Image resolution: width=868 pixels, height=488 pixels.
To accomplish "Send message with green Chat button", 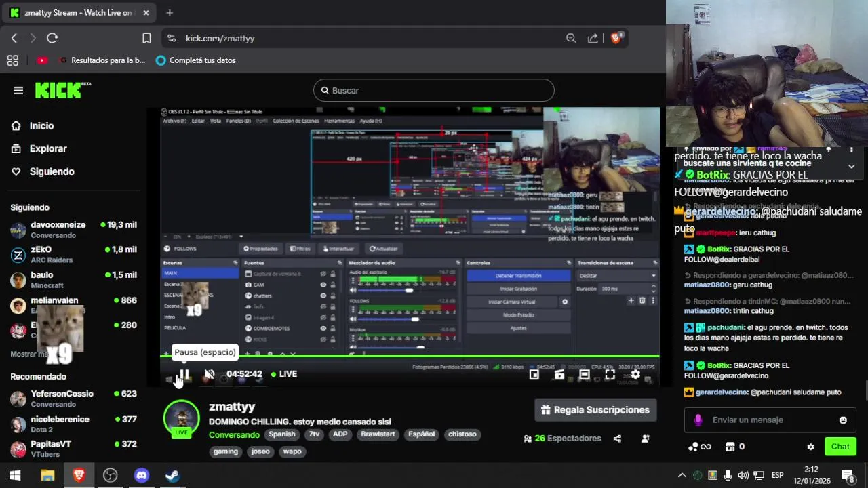I will pos(840,446).
